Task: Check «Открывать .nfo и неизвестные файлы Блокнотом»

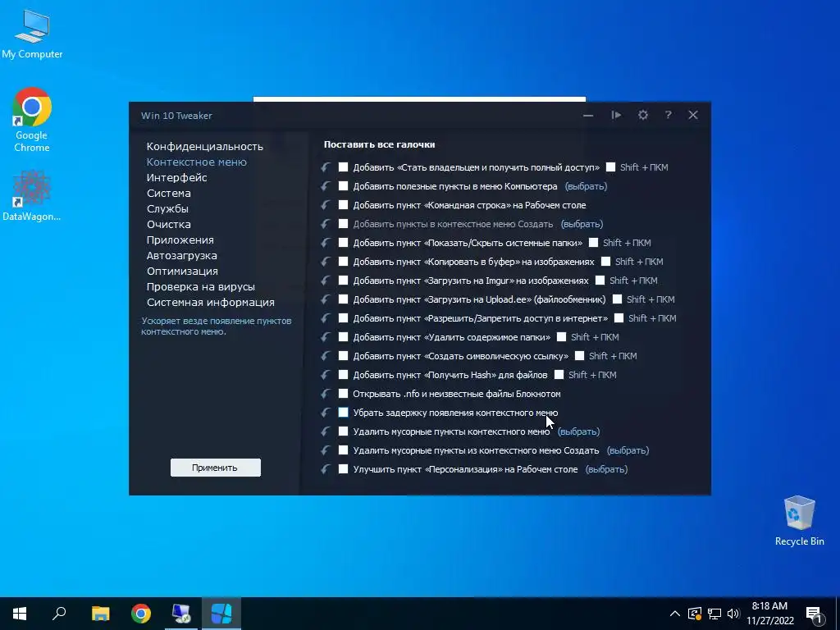Action: coord(344,393)
